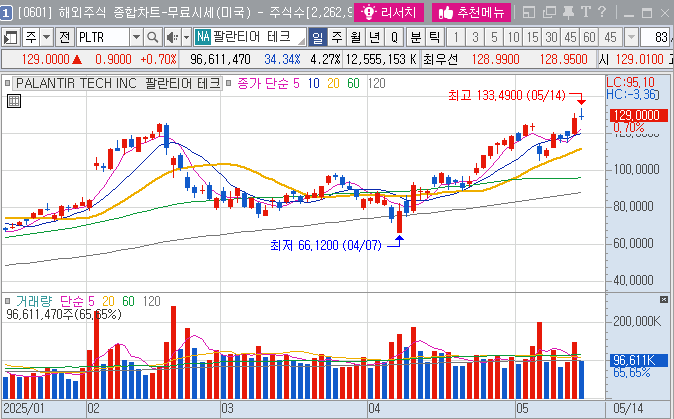
Task: Select the 틱 tick chart mode
Action: pos(435,38)
